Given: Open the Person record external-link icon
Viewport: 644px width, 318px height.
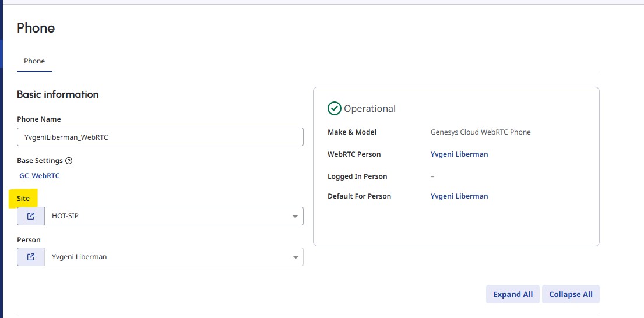Looking at the screenshot, I should [x=31, y=257].
